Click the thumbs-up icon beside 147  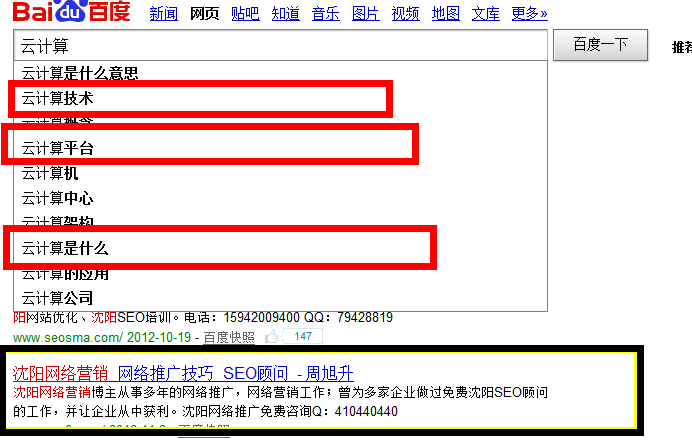[x=273, y=337]
